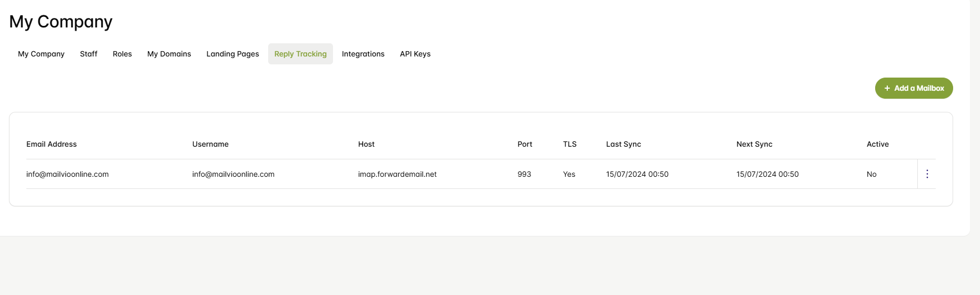Click the Active column header
This screenshot has width=980, height=295.
click(877, 144)
